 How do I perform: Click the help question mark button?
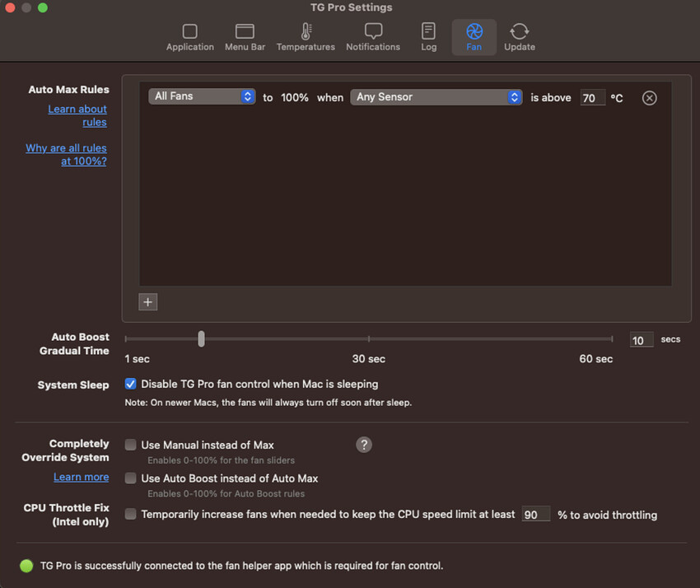[364, 445]
